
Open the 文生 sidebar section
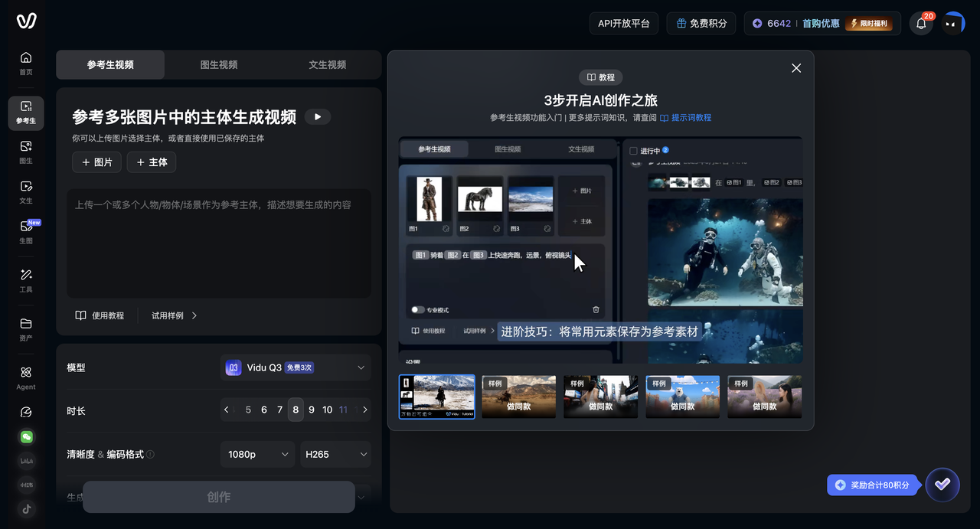click(25, 191)
